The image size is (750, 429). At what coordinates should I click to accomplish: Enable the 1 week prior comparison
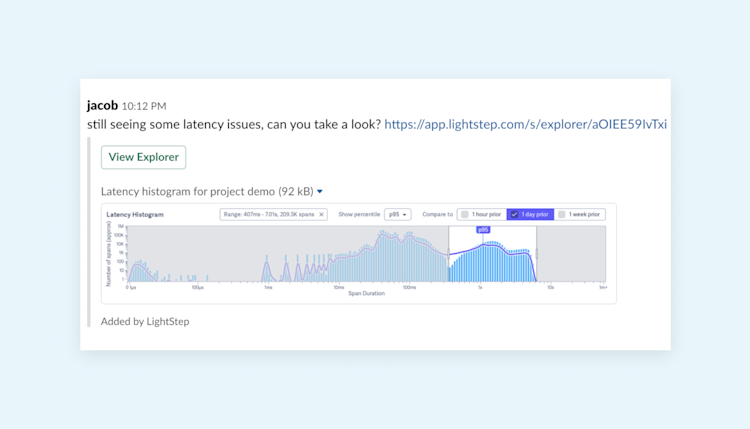point(580,214)
